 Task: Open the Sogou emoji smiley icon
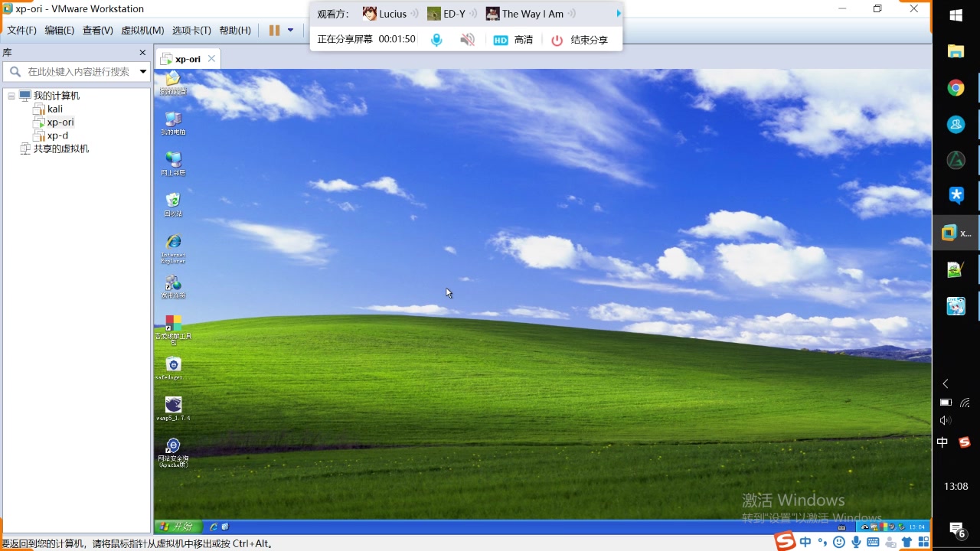[839, 542]
